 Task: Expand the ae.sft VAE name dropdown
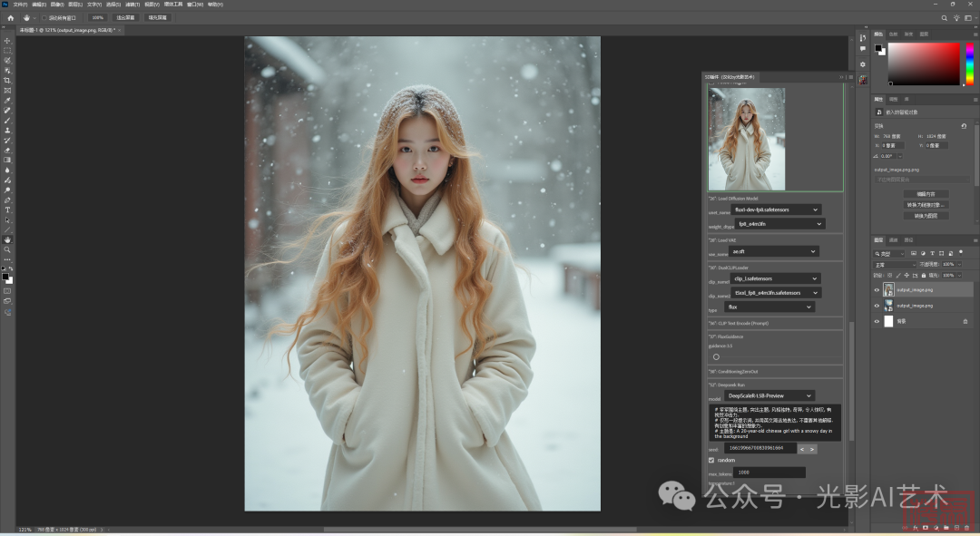coord(773,251)
